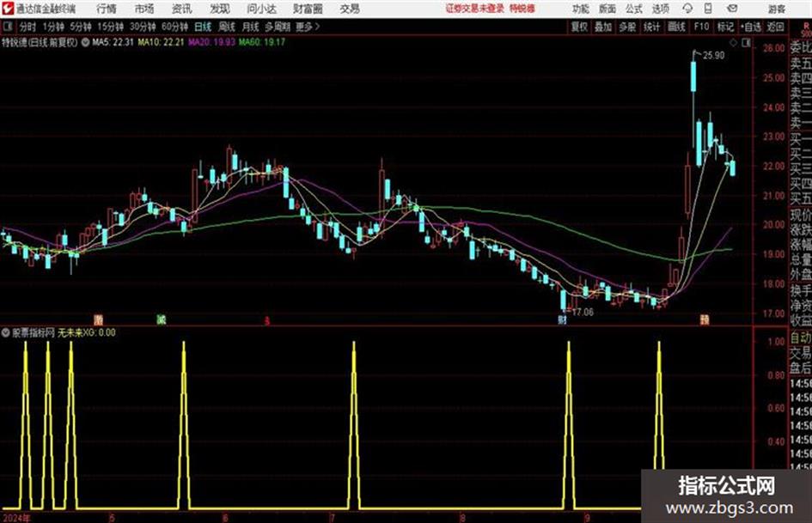Viewport: 812px width, 523px height.
Task: Open the 公式 menu
Action: click(634, 9)
